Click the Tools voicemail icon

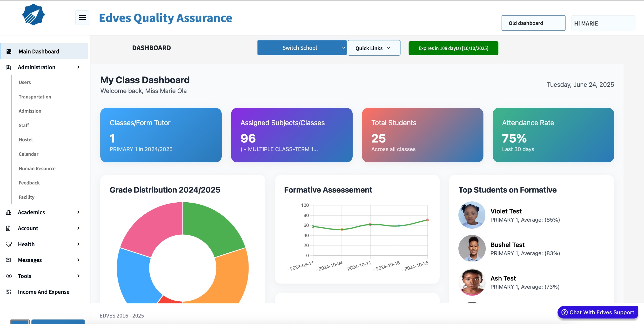point(9,276)
